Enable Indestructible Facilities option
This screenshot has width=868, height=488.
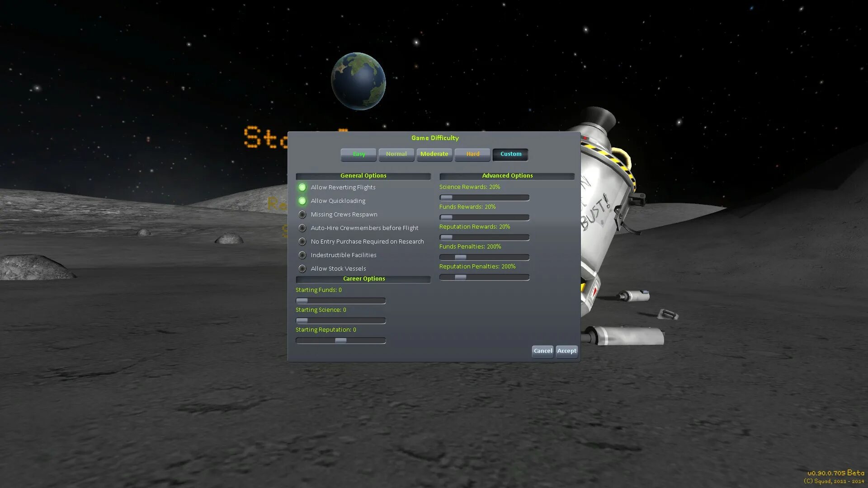pos(302,255)
